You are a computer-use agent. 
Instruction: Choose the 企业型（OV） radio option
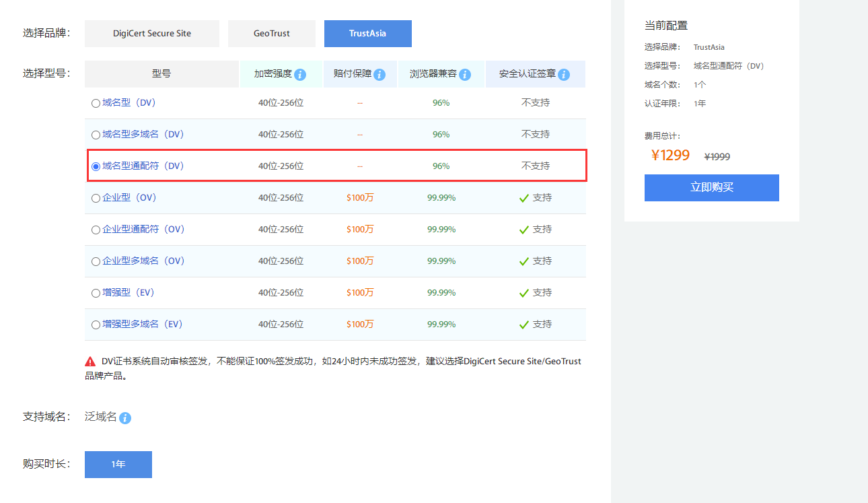tap(96, 198)
